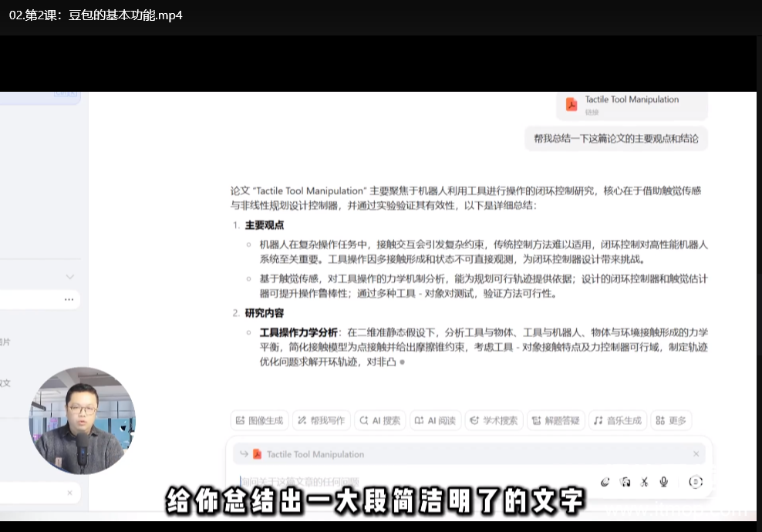762x532 pixels.
Task: Click the user message asking to summarize paper
Action: pyautogui.click(x=615, y=139)
